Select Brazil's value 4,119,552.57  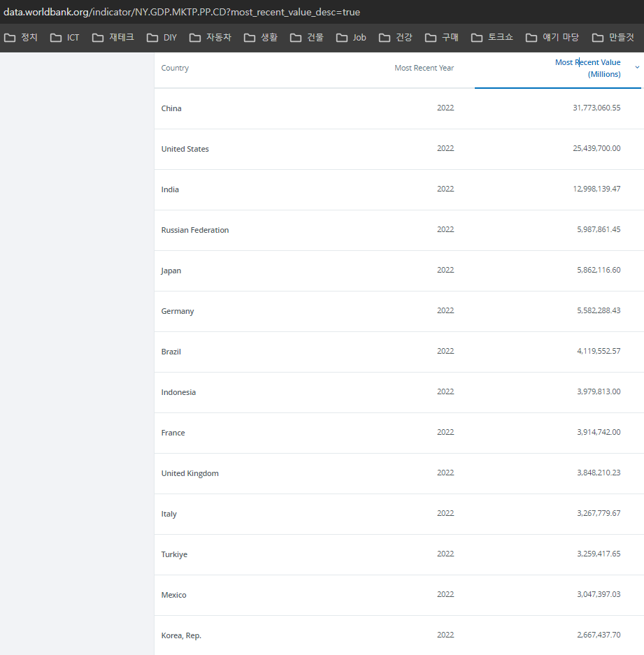[599, 351]
